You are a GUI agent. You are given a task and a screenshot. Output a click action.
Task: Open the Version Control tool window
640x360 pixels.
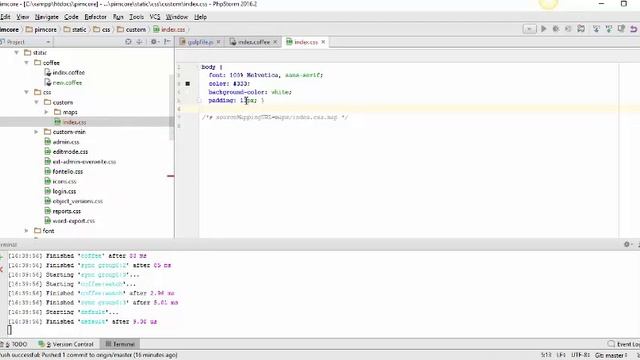pos(66,344)
